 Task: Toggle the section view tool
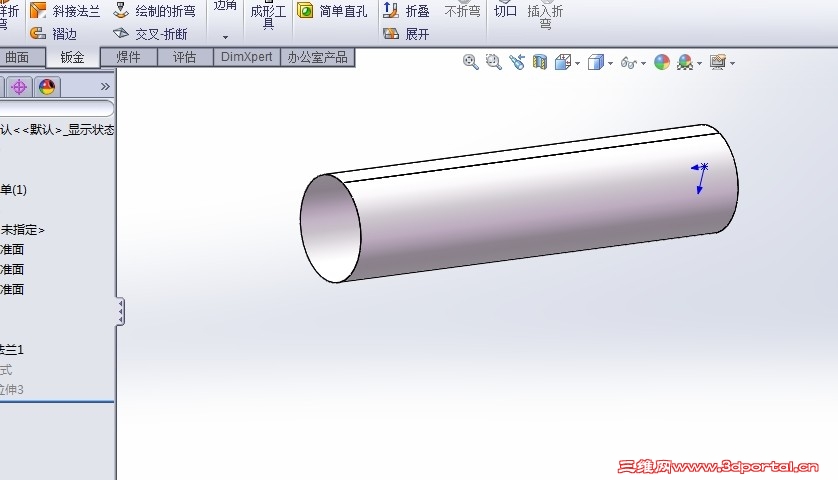pyautogui.click(x=540, y=62)
